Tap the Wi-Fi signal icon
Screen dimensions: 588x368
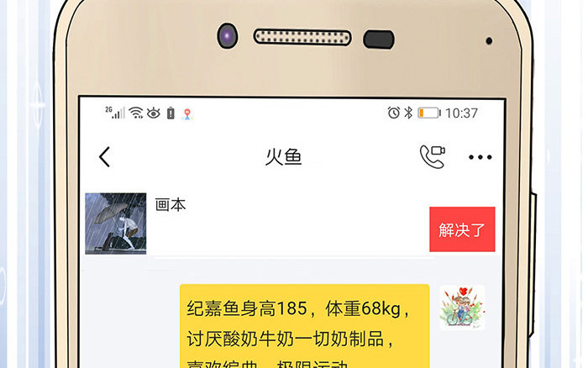click(136, 113)
